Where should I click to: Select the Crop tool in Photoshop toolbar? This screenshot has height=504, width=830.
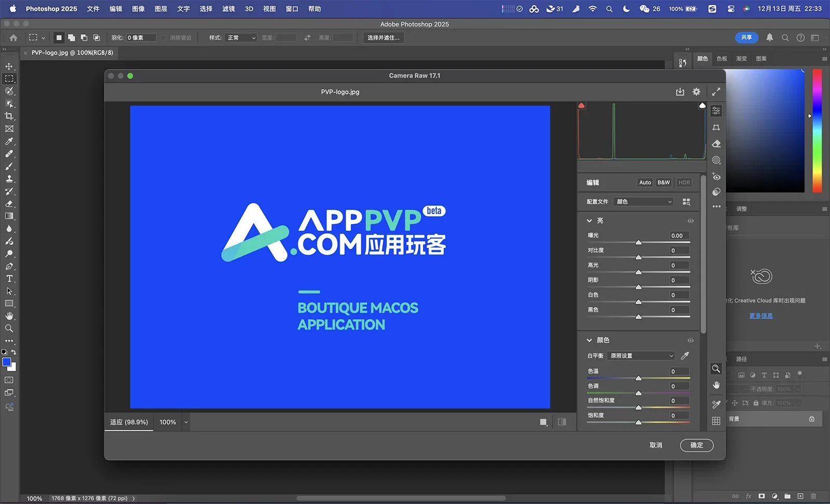click(9, 116)
